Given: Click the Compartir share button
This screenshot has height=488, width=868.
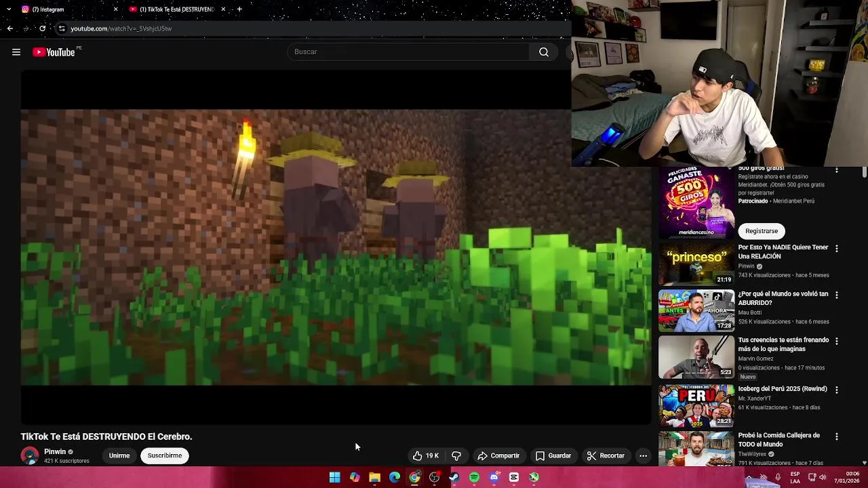Looking at the screenshot, I should 498,455.
